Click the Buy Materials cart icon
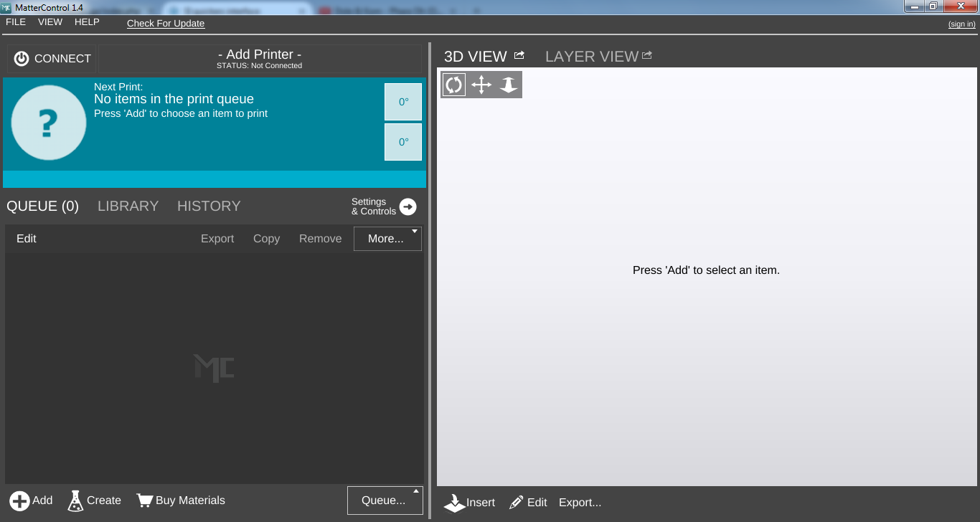This screenshot has height=522, width=980. pos(145,500)
